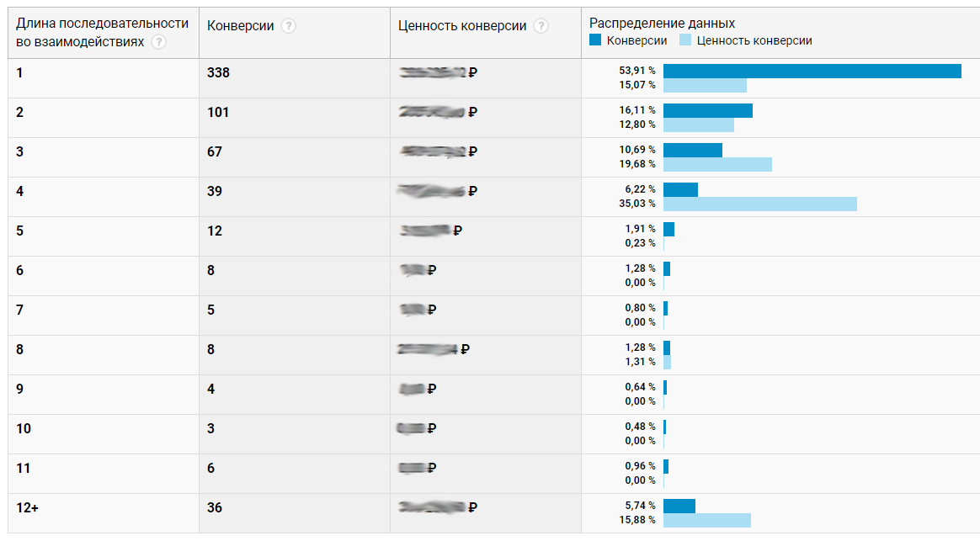Screen dimensions: 980x541
Task: Click help icon next to Ценность конверсии
Action: tap(541, 26)
